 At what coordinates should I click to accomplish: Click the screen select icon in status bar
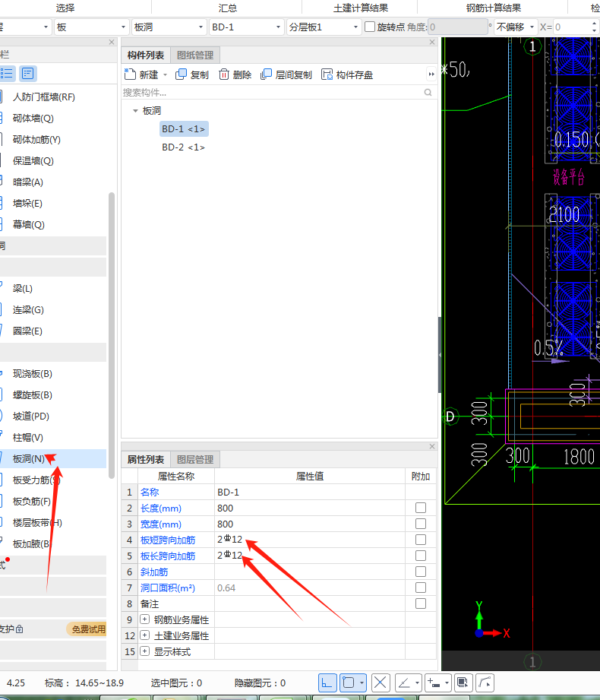463,683
